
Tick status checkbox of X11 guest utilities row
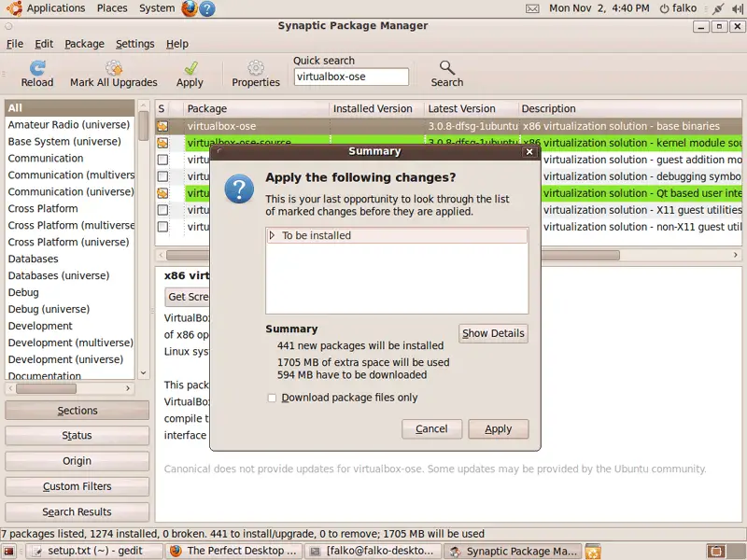pyautogui.click(x=162, y=209)
